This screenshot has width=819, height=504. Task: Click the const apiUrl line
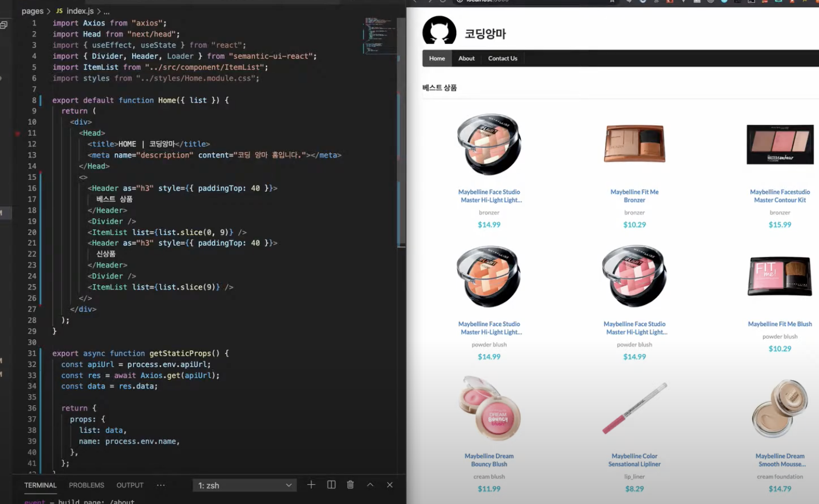coord(136,364)
